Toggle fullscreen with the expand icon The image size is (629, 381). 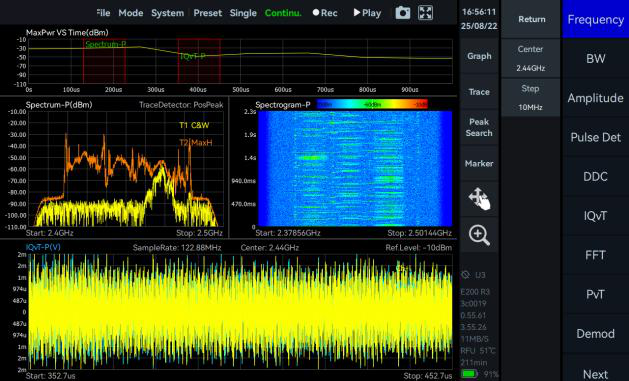point(425,13)
